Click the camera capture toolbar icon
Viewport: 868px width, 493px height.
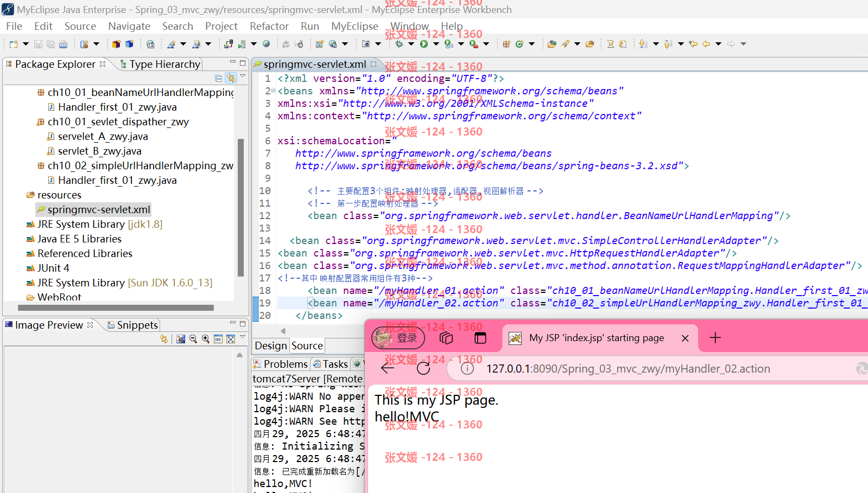click(x=366, y=44)
